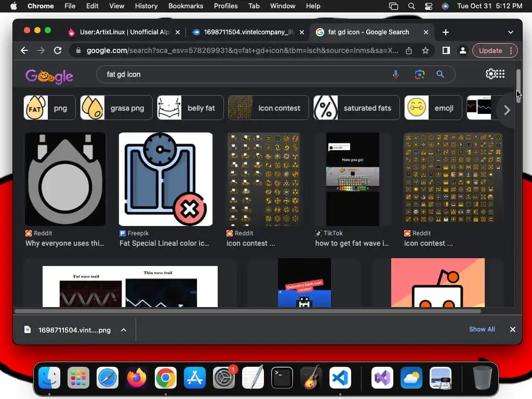Close the fat gd icon tab
The image size is (532, 399).
(x=426, y=32)
